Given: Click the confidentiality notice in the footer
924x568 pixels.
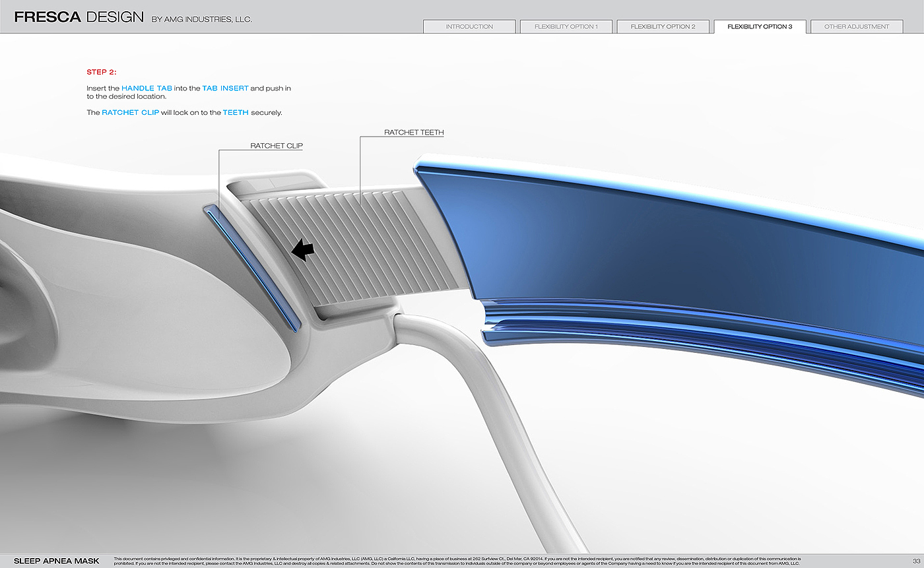Looking at the screenshot, I should pos(457,561).
